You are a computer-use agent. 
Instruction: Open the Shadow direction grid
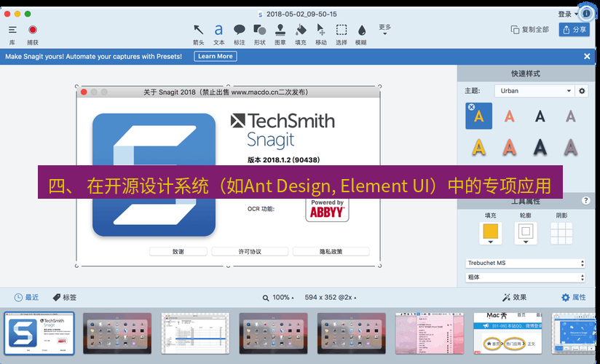point(561,233)
